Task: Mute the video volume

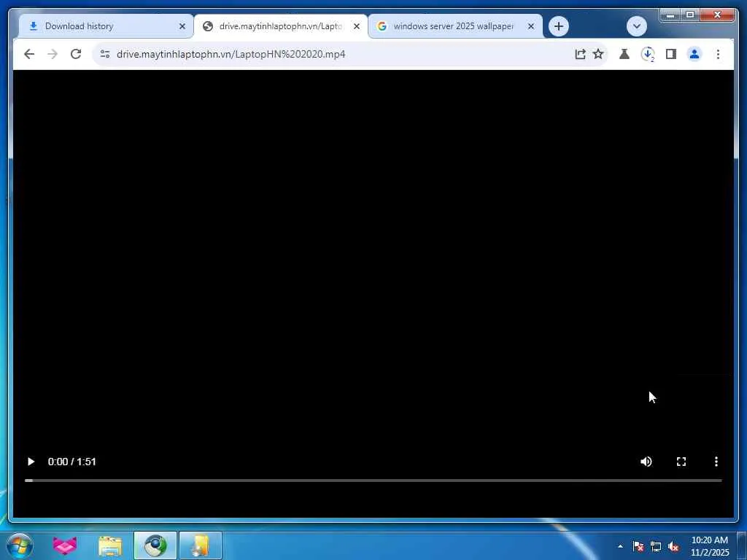Action: click(646, 462)
